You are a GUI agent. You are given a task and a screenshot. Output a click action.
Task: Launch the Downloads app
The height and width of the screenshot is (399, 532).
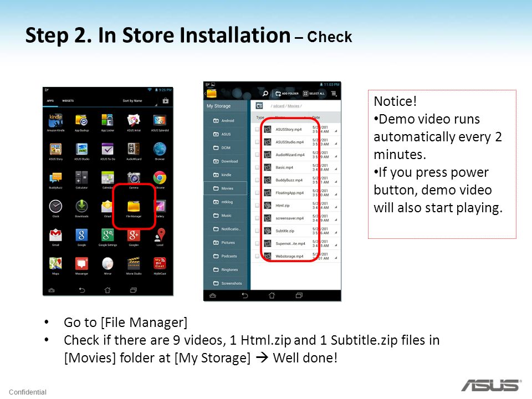click(x=81, y=206)
